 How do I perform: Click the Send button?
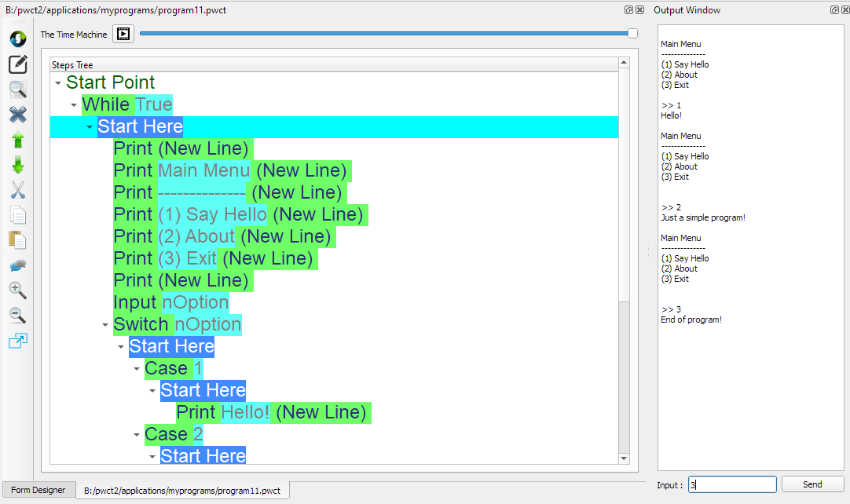812,484
